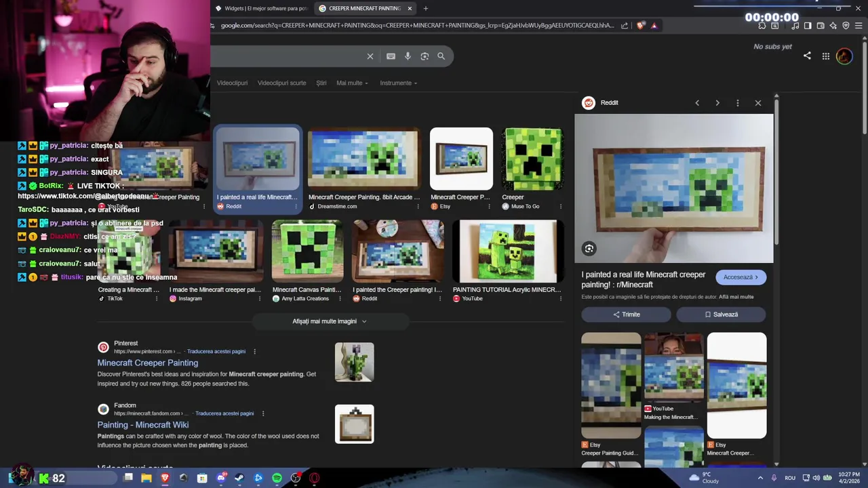868x488 pixels.
Task: Open Brave Leo AI sparkle icon
Action: 833,26
